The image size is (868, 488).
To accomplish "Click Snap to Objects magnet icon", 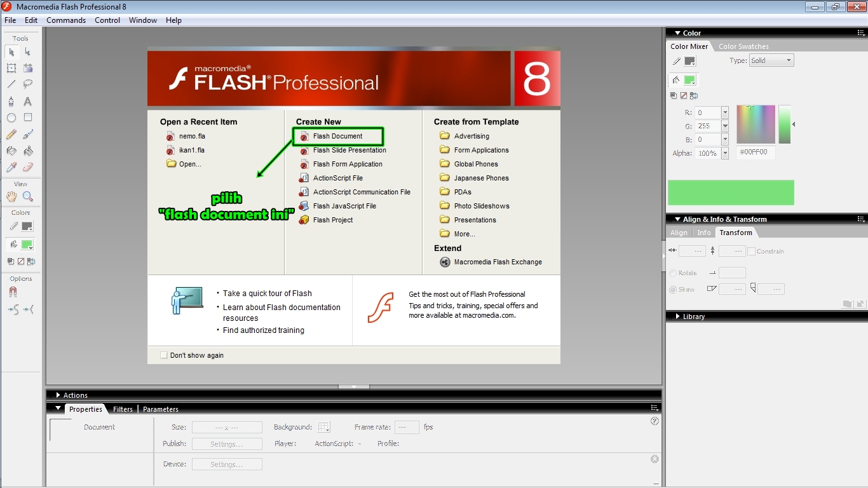I will (12, 292).
